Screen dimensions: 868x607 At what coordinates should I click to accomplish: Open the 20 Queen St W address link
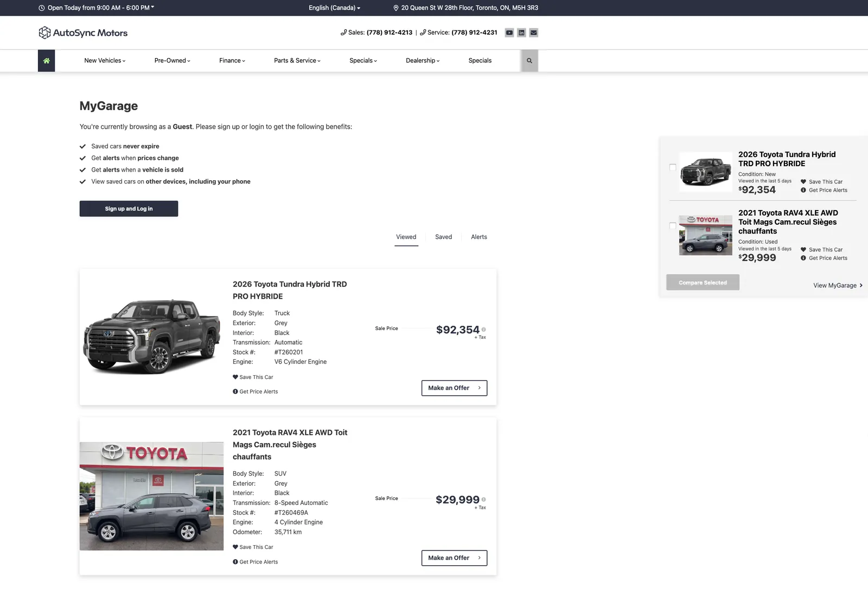point(470,8)
